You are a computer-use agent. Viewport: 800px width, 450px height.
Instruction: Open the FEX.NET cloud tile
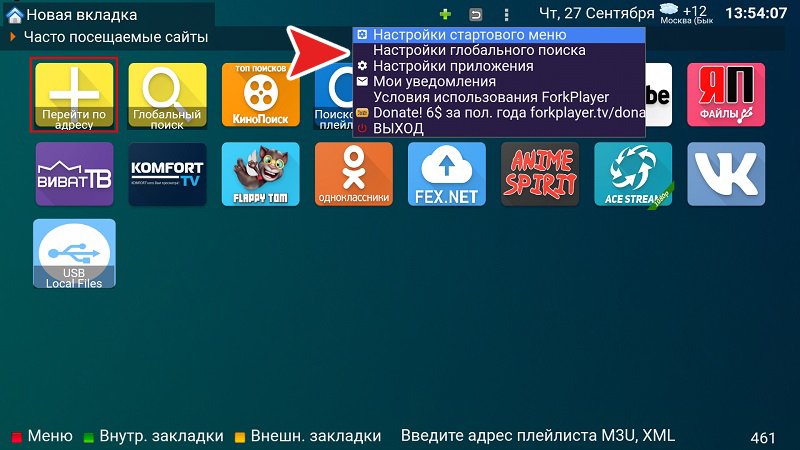coord(446,174)
